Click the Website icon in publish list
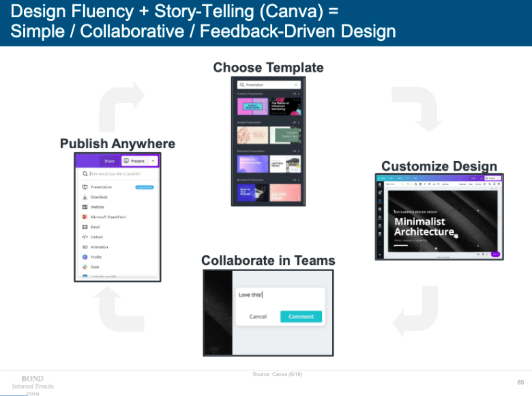 click(x=85, y=207)
